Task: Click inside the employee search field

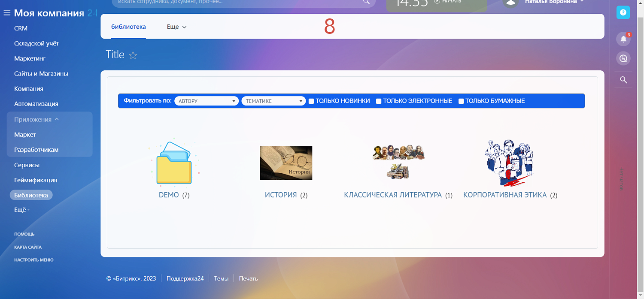Action: (x=240, y=1)
